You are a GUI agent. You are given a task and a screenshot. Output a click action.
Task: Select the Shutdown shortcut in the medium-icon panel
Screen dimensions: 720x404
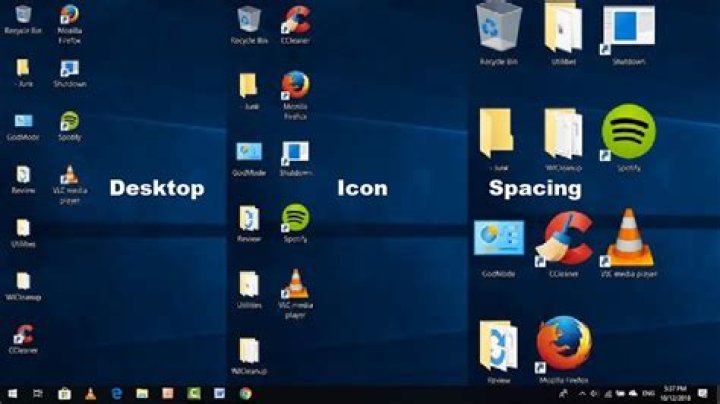pyautogui.click(x=295, y=159)
